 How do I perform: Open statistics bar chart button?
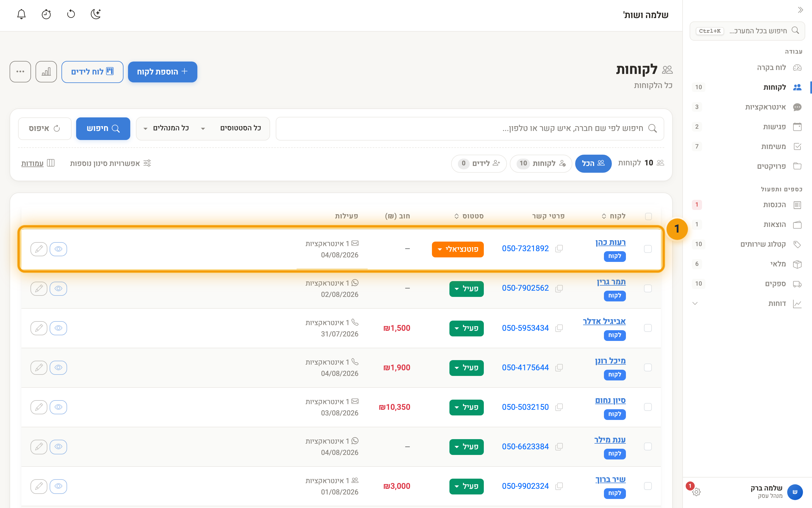(x=46, y=72)
